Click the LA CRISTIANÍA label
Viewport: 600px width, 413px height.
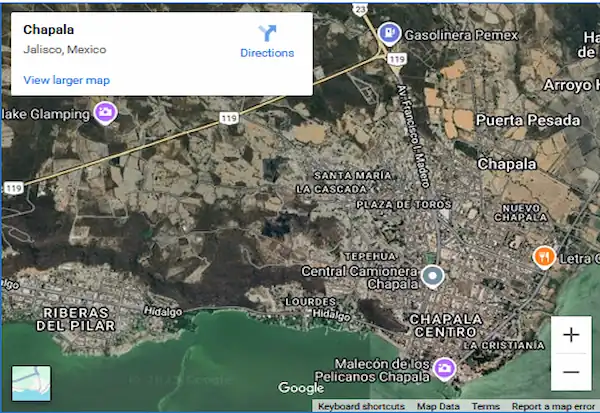pos(504,345)
